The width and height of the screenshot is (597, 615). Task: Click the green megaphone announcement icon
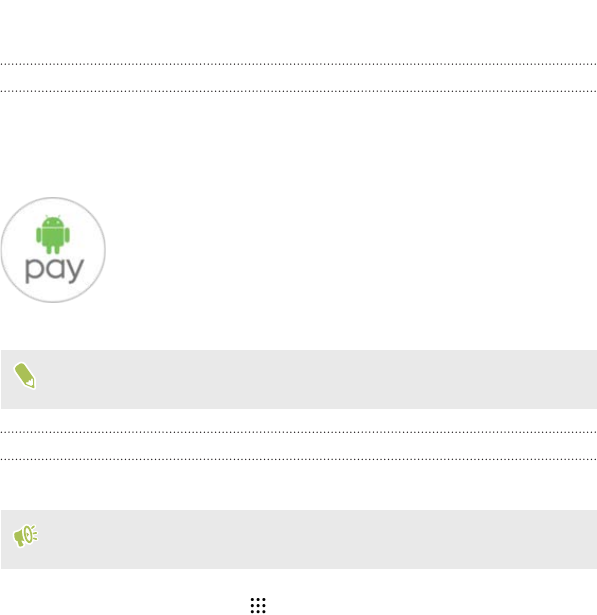[x=25, y=536]
